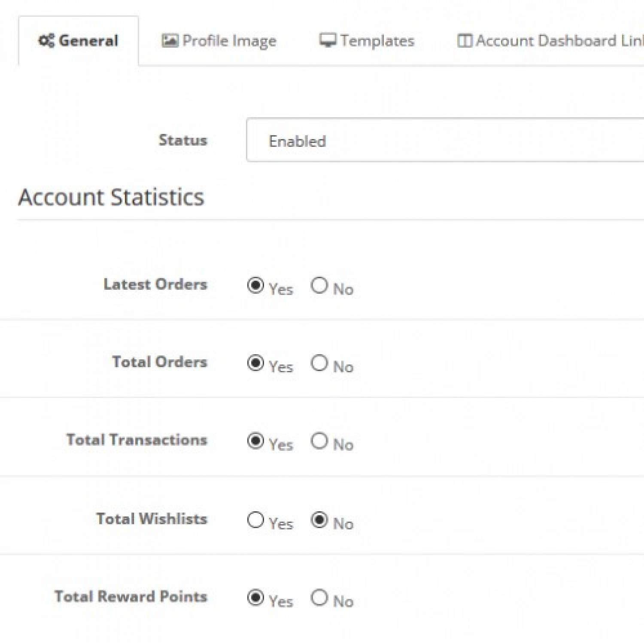Viewport: 644px width, 644px height.
Task: Select No for Total Wishlists
Action: coord(319,520)
